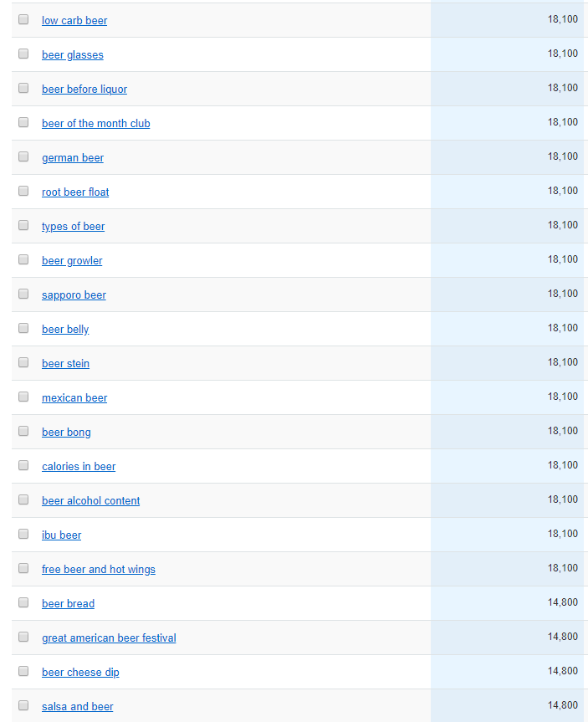Tick the checkbox next to german beer

click(23, 156)
